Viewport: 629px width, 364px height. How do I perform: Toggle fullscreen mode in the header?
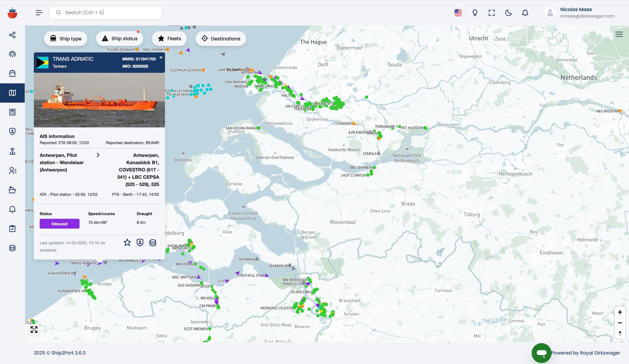[491, 13]
